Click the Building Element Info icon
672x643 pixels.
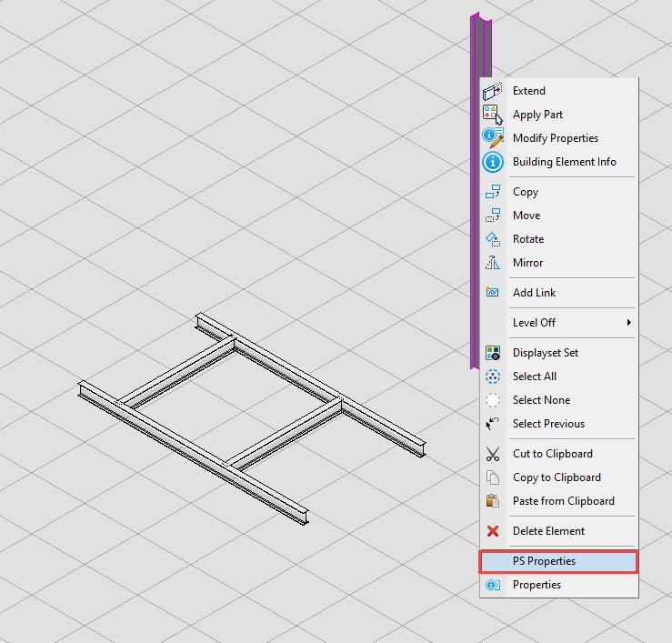(x=493, y=162)
